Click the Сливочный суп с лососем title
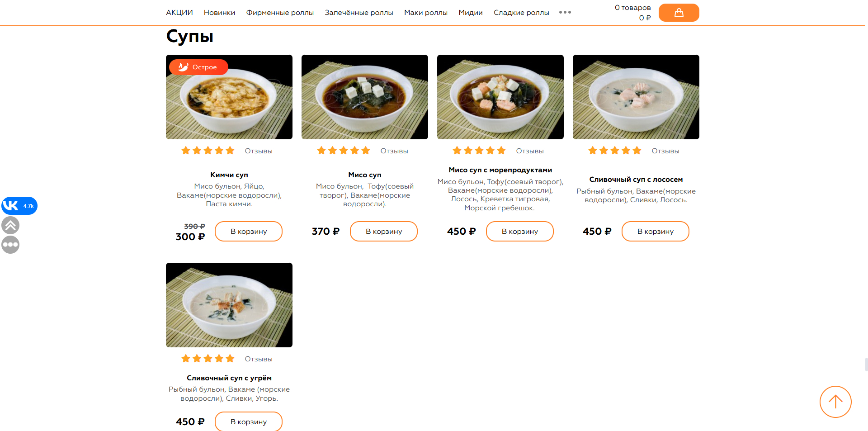The width and height of the screenshot is (868, 431). pos(636,180)
